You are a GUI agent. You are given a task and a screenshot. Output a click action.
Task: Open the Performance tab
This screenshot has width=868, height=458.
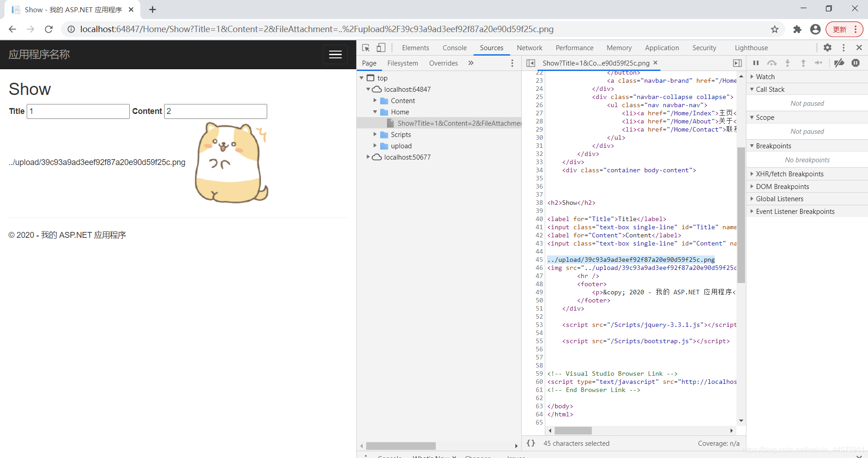click(574, 48)
